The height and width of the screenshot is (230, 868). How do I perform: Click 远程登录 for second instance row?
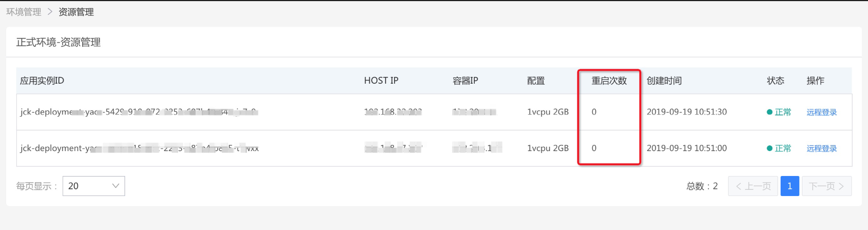(822, 149)
